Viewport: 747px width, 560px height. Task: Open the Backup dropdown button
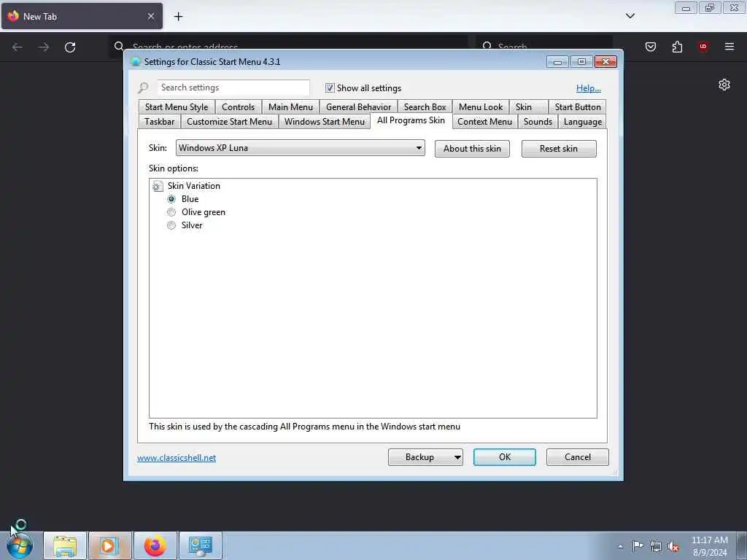pos(425,457)
